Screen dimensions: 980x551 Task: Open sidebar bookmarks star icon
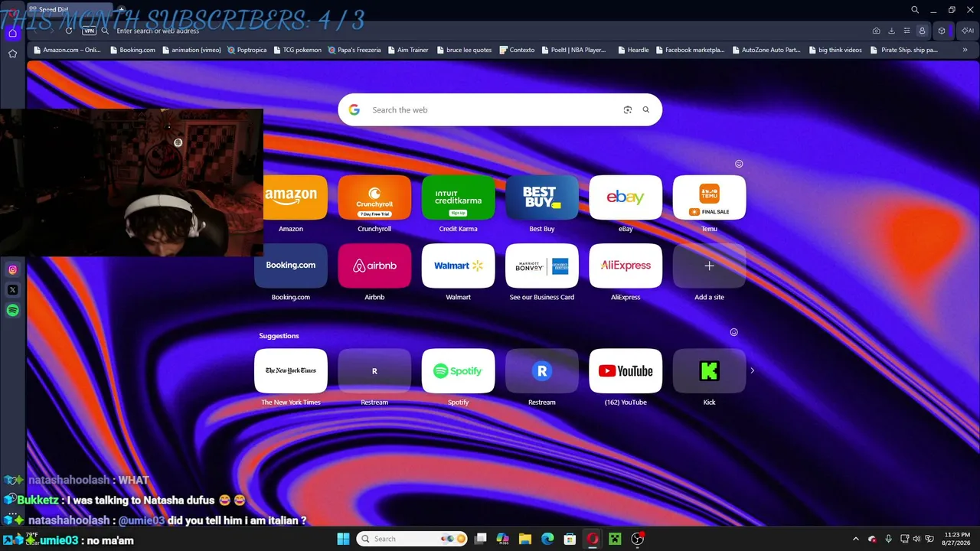(12, 54)
